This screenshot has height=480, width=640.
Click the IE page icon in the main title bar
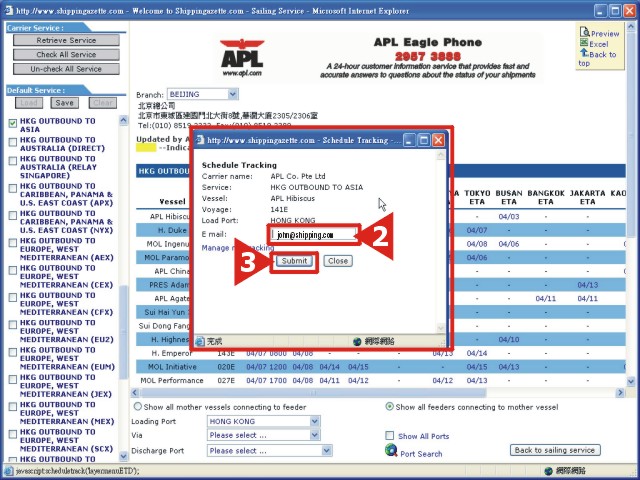(9, 11)
